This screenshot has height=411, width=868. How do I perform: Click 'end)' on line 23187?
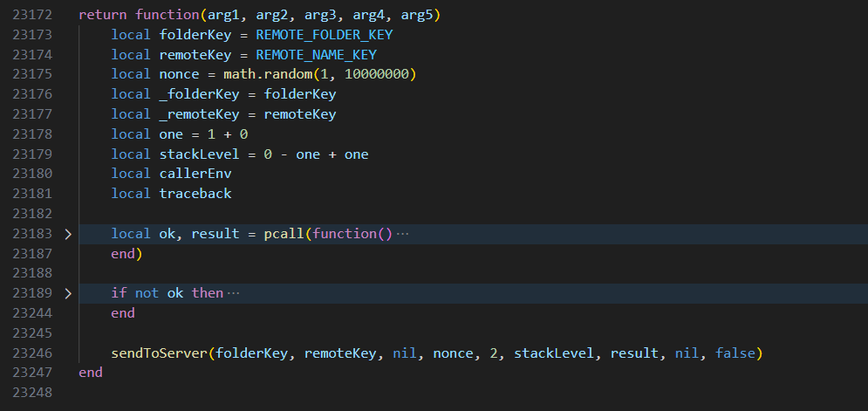[126, 254]
